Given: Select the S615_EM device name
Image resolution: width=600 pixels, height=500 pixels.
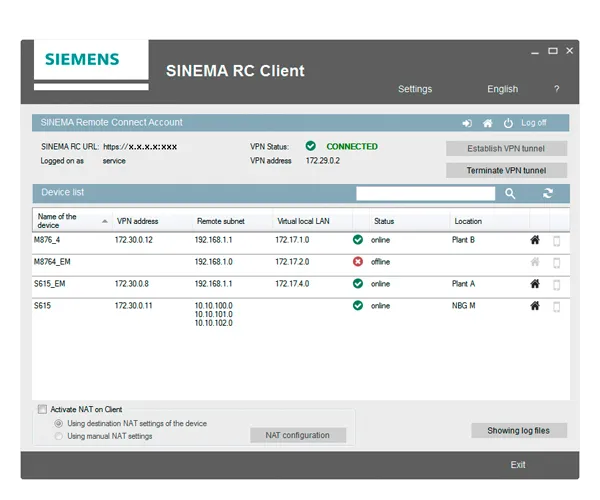Looking at the screenshot, I should (49, 283).
